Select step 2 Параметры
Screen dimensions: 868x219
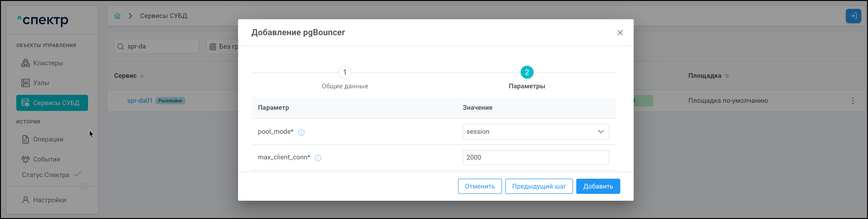pos(527,72)
